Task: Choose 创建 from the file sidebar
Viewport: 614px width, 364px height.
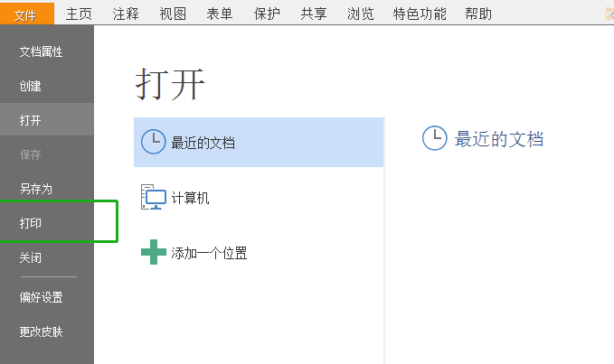Action: pos(47,86)
